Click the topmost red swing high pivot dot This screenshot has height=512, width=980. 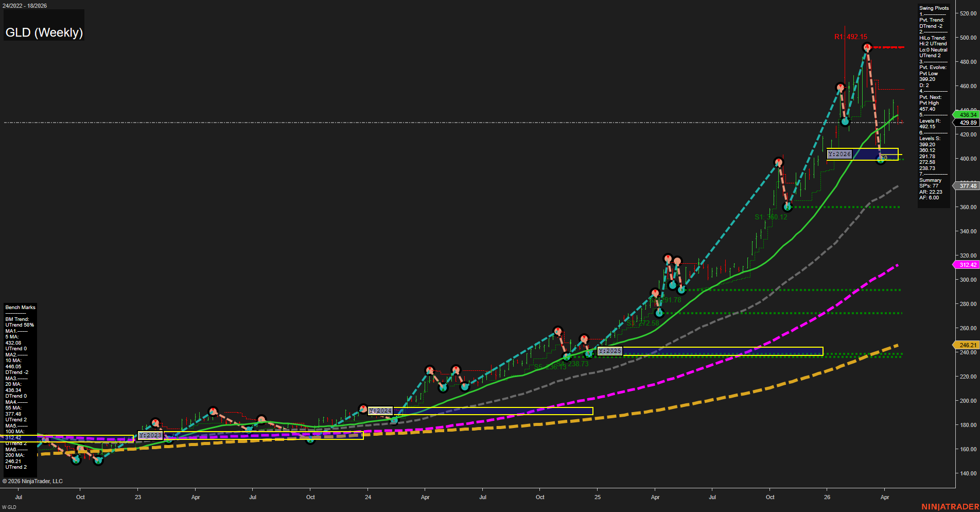[867, 47]
